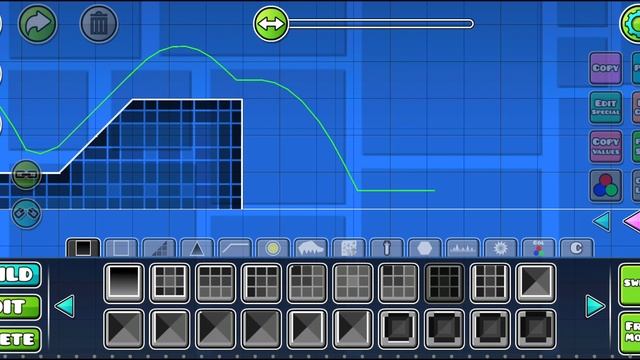Open the RGB color circles button
Screen dimensions: 640x360
(x=606, y=186)
